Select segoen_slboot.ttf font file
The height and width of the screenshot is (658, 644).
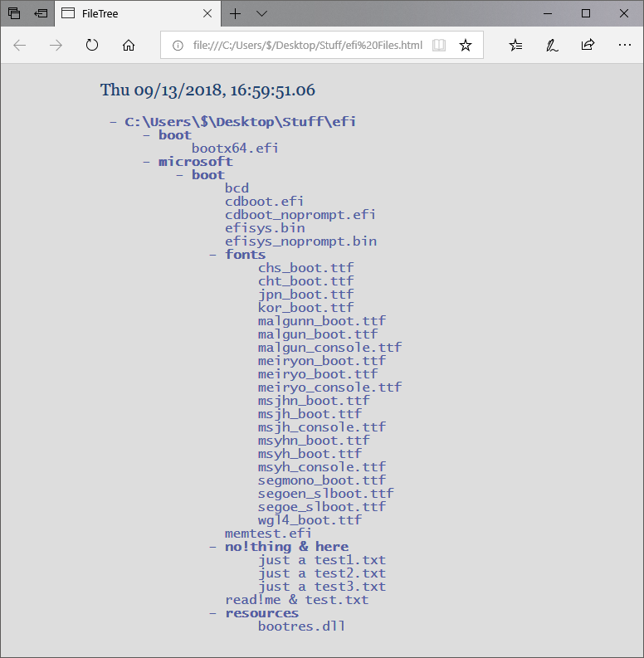coord(326,494)
